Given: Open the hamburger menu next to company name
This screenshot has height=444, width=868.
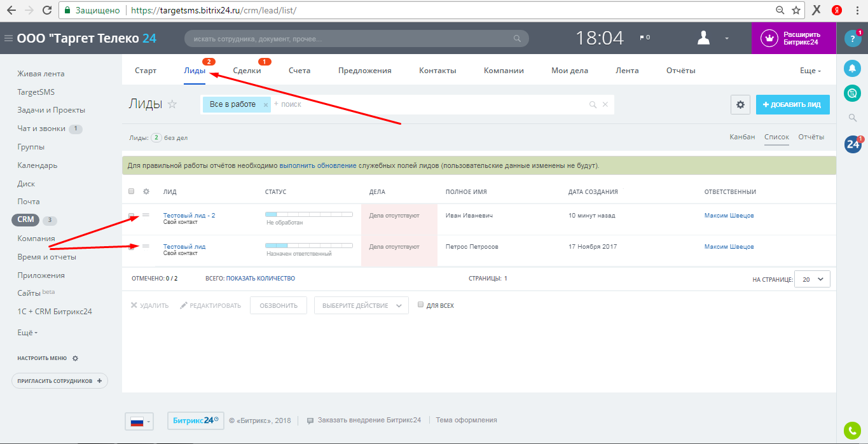Looking at the screenshot, I should pos(8,38).
